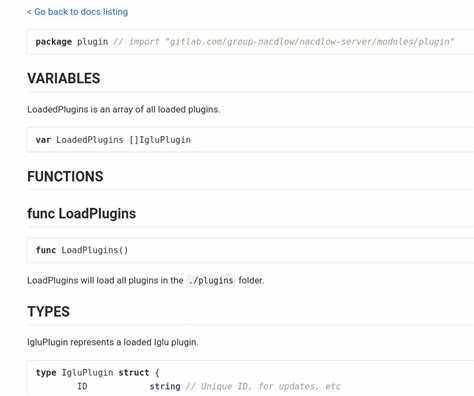Viewport: 474px width, 396px height.
Task: Click the gitlab import path comment
Action: click(x=284, y=42)
